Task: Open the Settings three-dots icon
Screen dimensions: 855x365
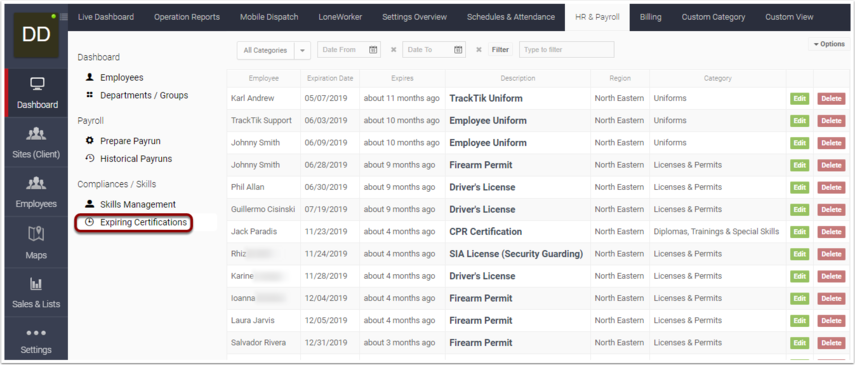Action: click(x=36, y=333)
